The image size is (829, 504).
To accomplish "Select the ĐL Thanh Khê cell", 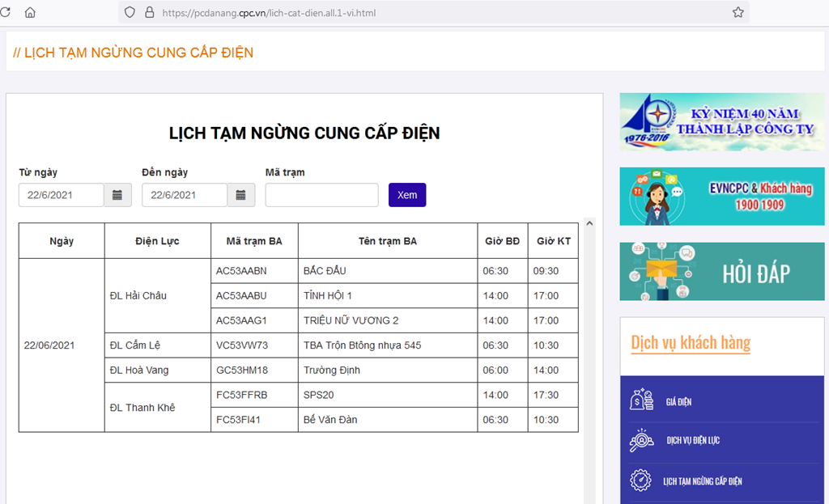I will (158, 407).
